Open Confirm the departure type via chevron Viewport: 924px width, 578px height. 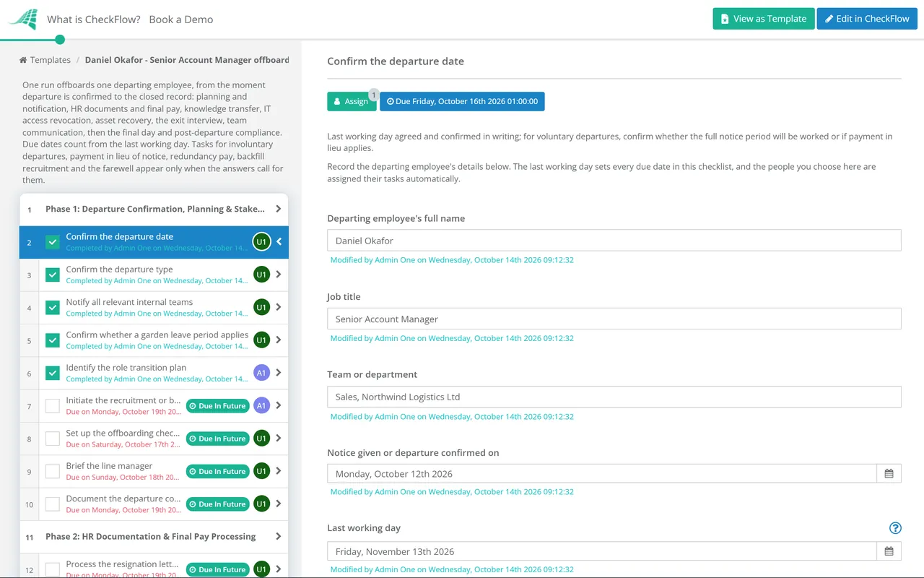[x=279, y=275]
